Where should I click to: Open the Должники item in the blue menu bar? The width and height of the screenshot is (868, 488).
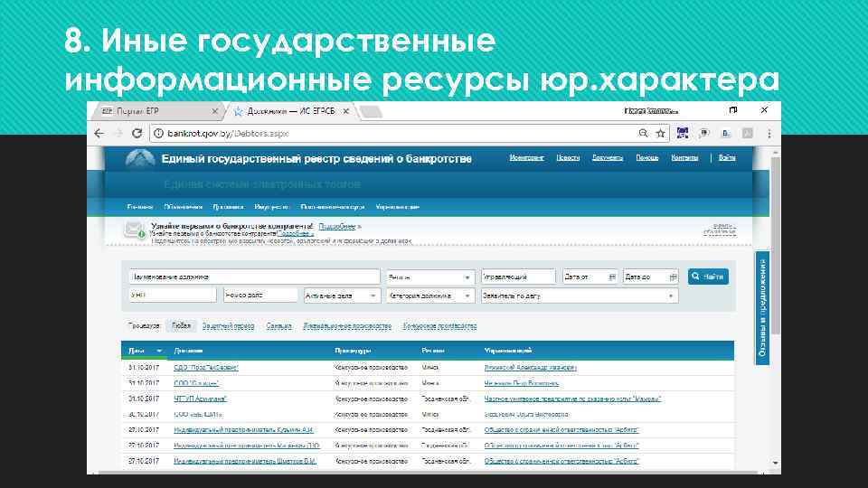coord(228,207)
